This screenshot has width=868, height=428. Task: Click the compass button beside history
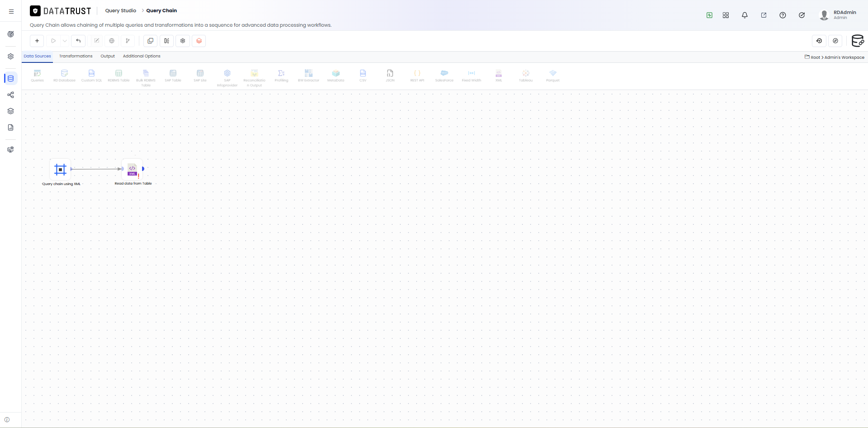pos(835,41)
